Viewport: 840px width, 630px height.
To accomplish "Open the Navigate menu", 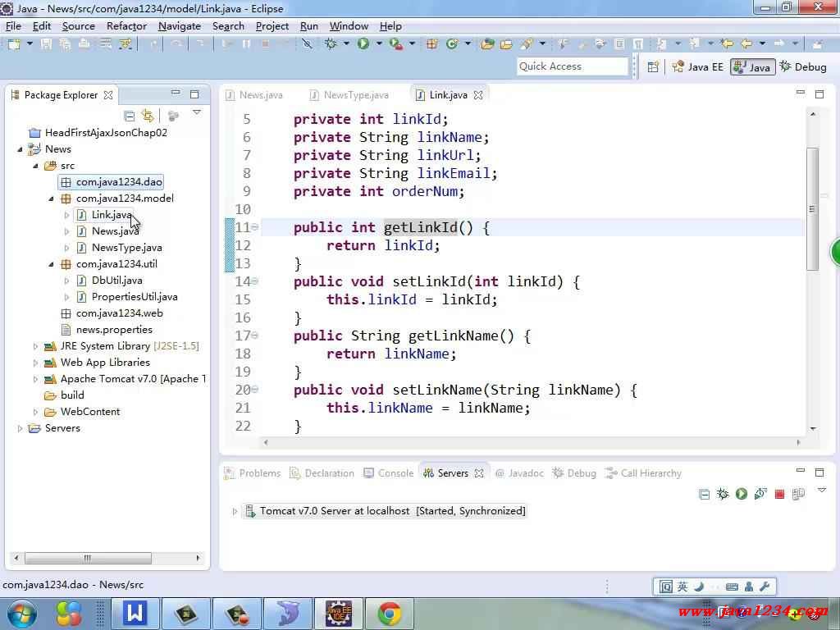I will click(x=180, y=26).
